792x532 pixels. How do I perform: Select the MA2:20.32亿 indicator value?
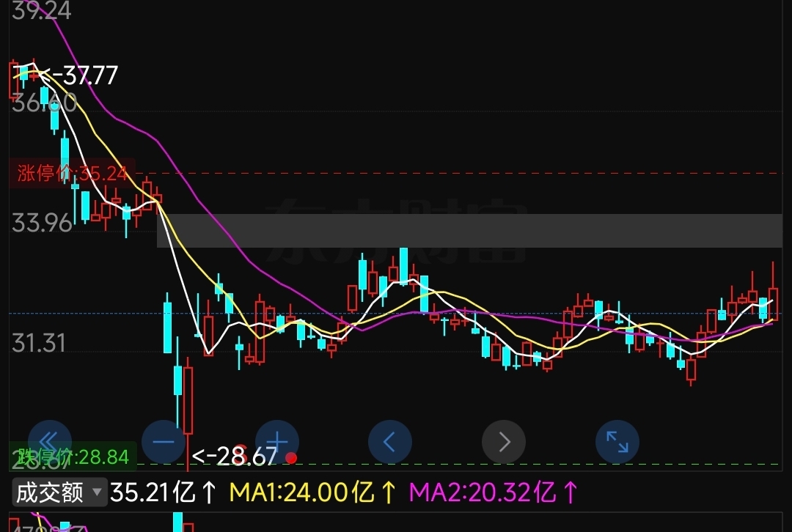click(x=493, y=492)
